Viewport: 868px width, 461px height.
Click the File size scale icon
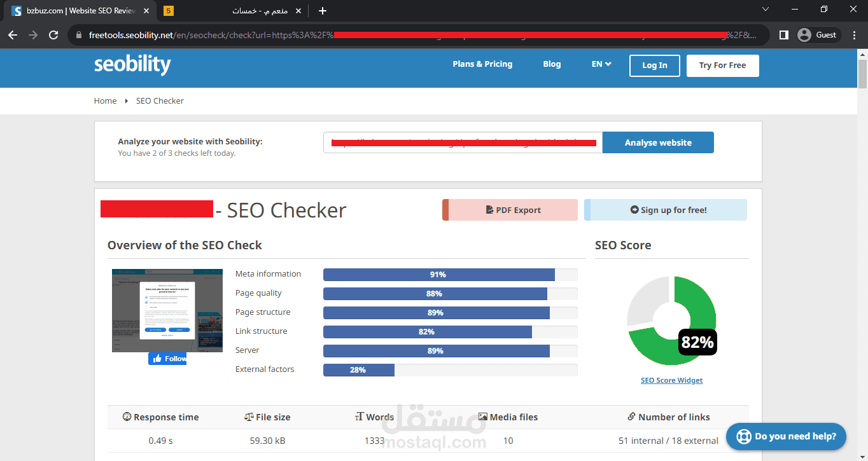click(x=249, y=417)
